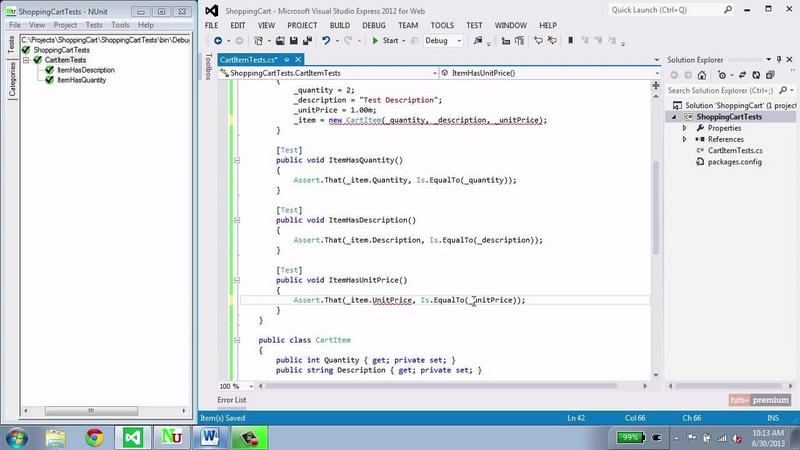
Task: Select ShoppingCartTests root in NUnit tree
Action: click(x=61, y=50)
